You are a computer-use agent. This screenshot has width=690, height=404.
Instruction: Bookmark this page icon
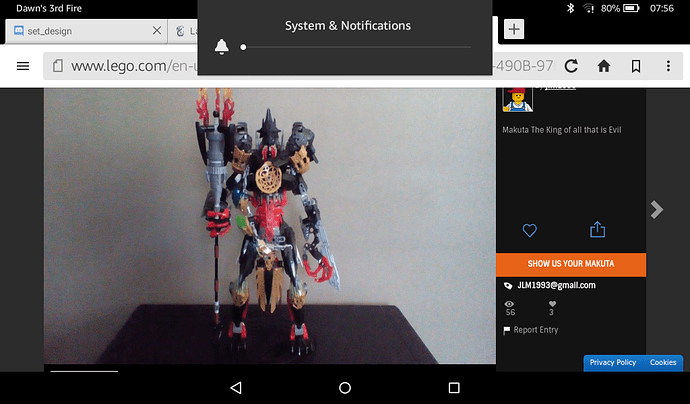point(636,66)
